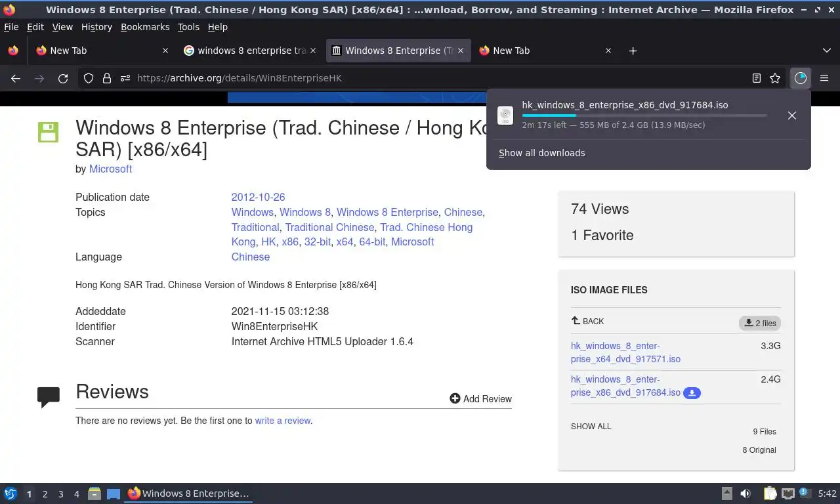This screenshot has height=504, width=840.
Task: Switch to workspace 4 in taskbar
Action: click(76, 493)
